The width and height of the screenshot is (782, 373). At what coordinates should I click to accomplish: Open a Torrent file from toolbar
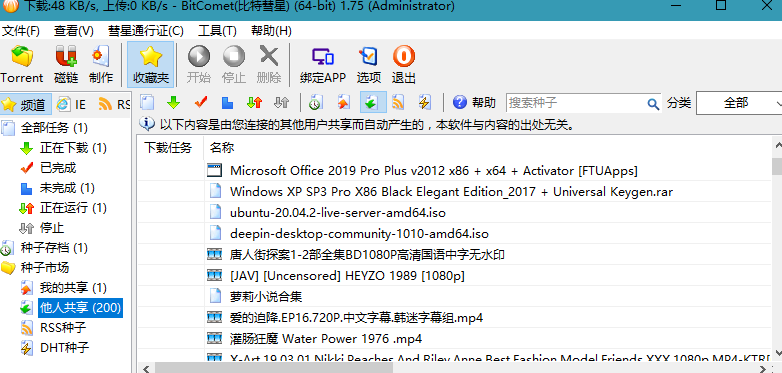(21, 64)
